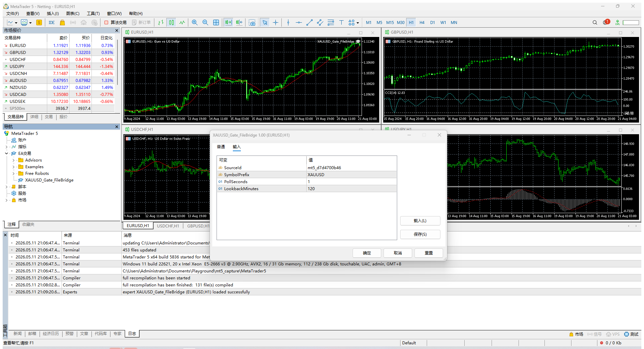The height and width of the screenshot is (349, 644).
Task: Click 确定 to confirm expert inputs
Action: pos(367,253)
